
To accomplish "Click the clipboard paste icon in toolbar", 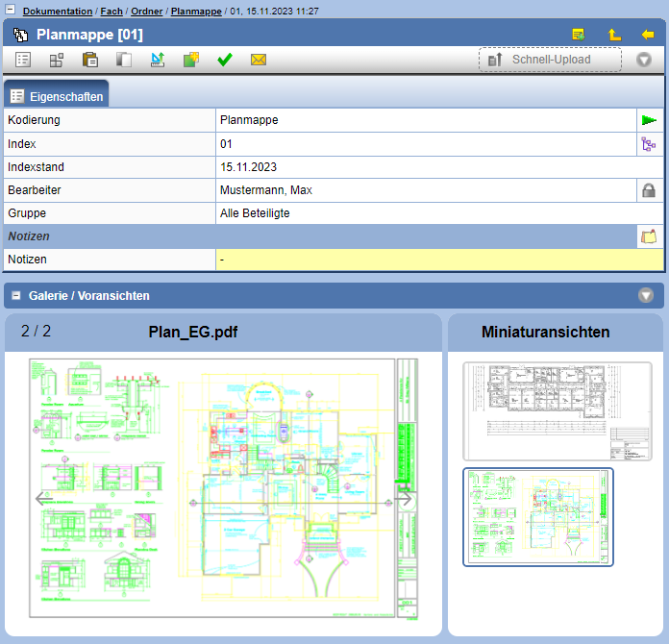I will (x=90, y=60).
